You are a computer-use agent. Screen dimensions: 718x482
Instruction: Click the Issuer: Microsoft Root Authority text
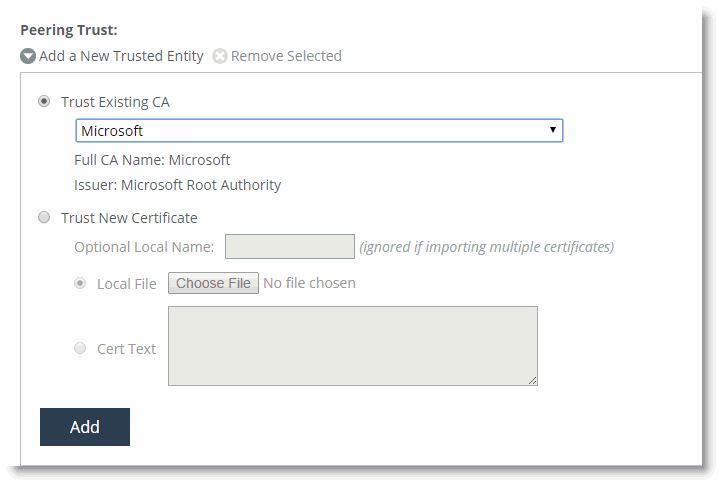click(x=178, y=185)
